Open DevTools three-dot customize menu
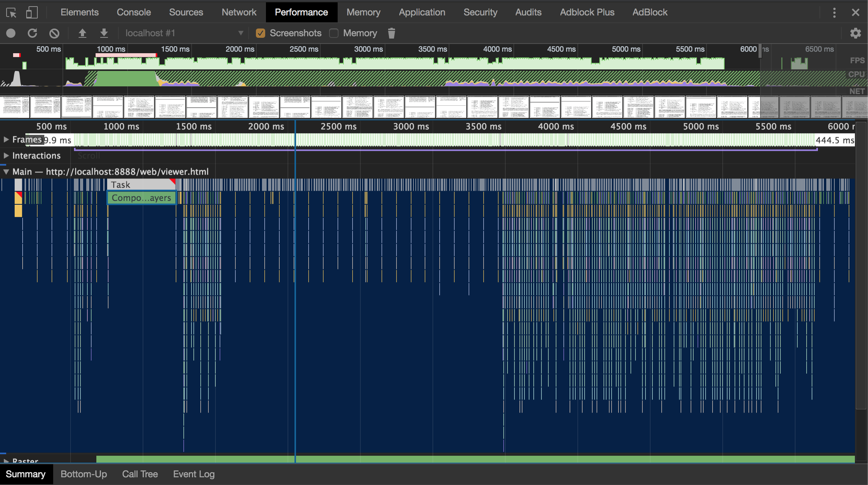Viewport: 868px width, 485px height. (x=834, y=13)
